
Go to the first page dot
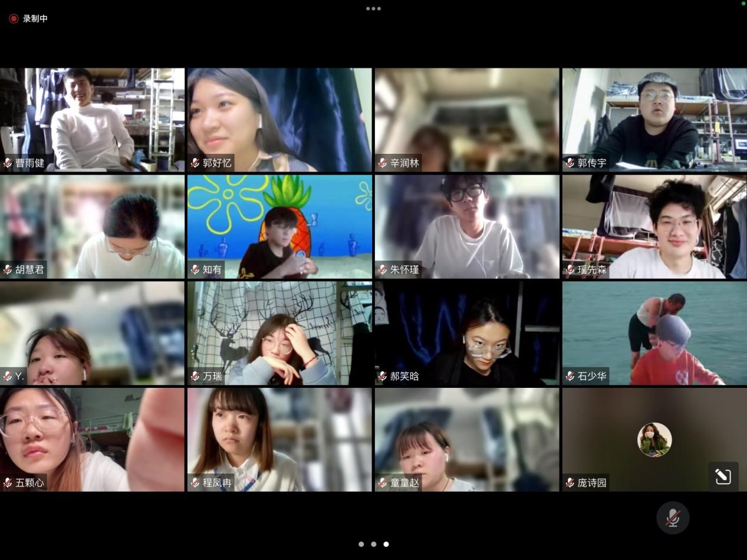pyautogui.click(x=361, y=544)
